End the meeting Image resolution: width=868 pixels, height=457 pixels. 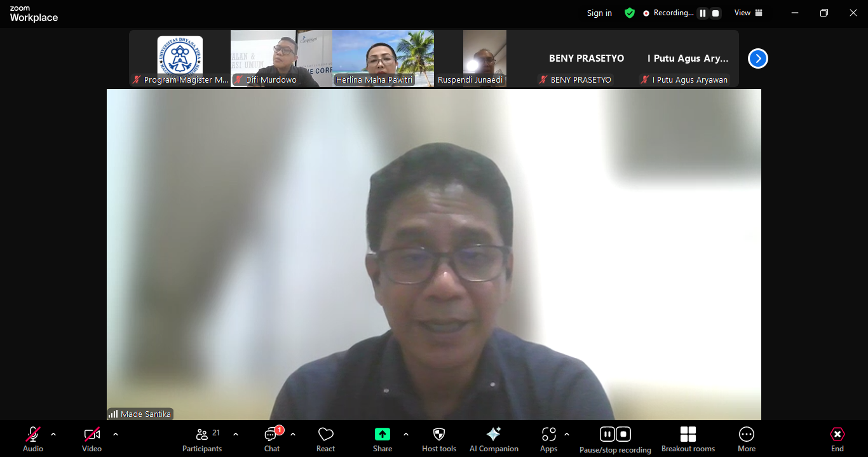(837, 439)
